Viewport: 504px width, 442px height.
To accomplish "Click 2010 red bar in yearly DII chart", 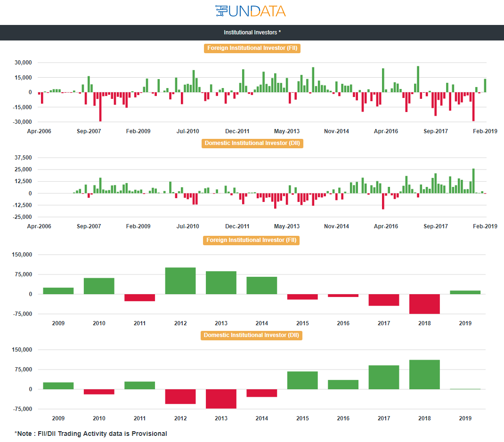I will pyautogui.click(x=99, y=392).
